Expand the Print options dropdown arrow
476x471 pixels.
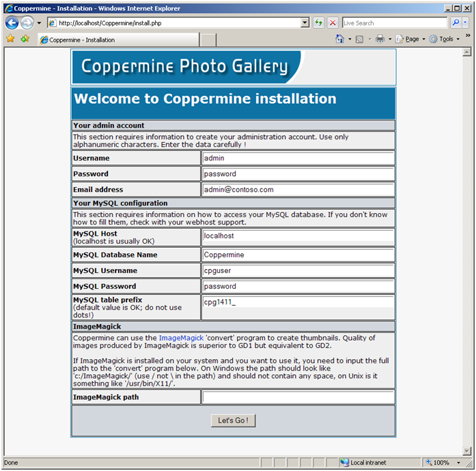point(390,39)
